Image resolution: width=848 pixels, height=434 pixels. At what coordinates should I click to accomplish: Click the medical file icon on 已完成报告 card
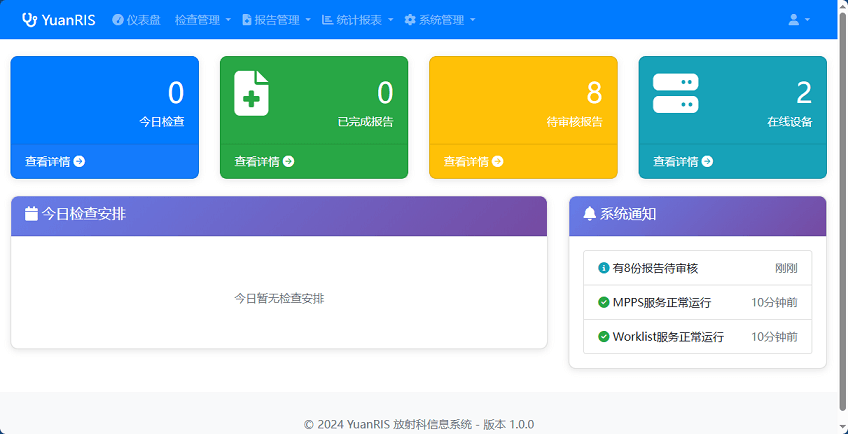point(251,93)
